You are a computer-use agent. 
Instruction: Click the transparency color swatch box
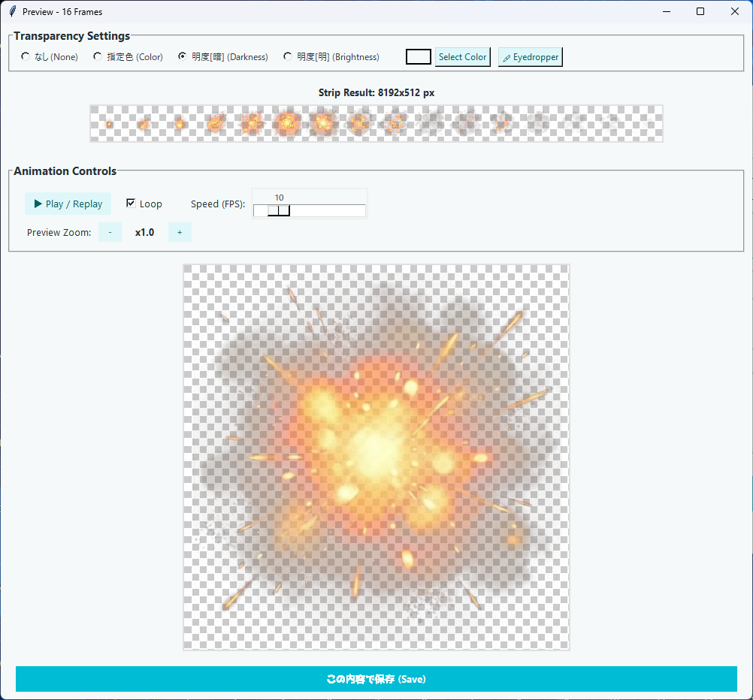click(x=418, y=56)
